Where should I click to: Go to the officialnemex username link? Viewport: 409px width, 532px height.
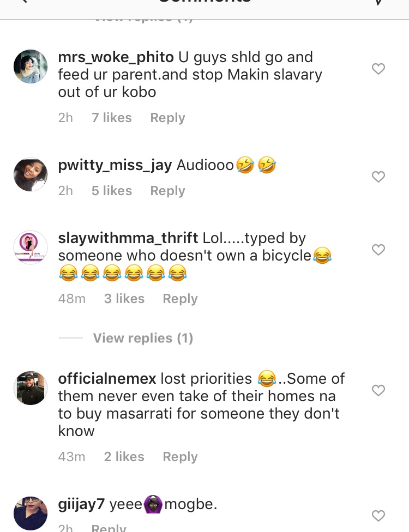pos(107,379)
